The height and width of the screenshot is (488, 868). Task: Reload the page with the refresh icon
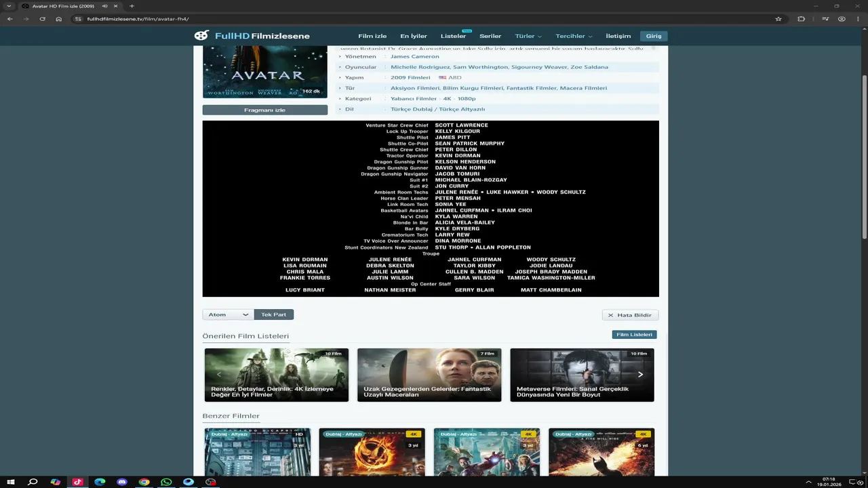click(43, 19)
